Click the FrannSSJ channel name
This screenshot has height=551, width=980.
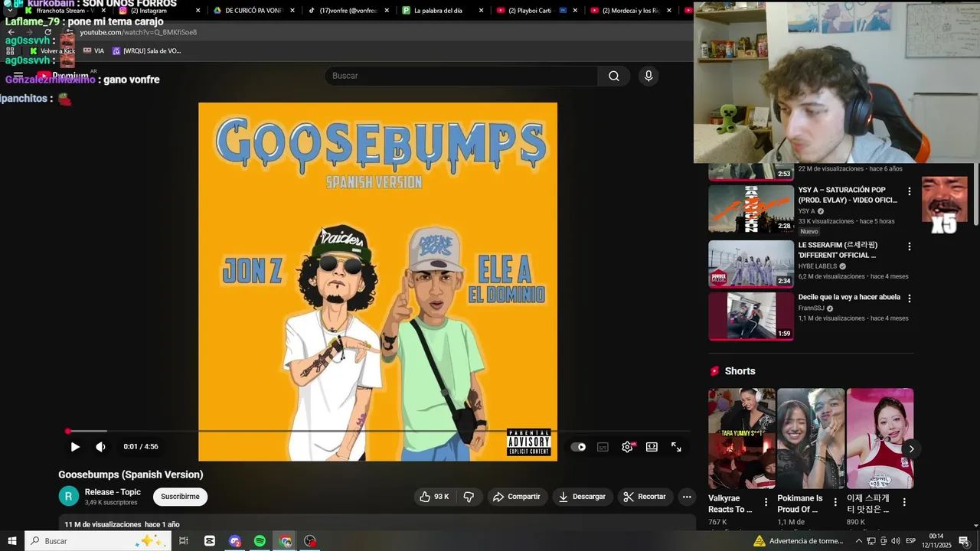(811, 308)
